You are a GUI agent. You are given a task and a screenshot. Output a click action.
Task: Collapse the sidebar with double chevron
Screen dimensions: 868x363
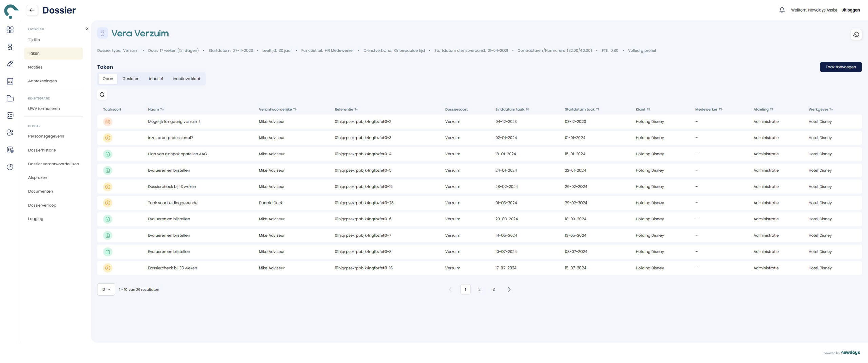click(x=87, y=29)
